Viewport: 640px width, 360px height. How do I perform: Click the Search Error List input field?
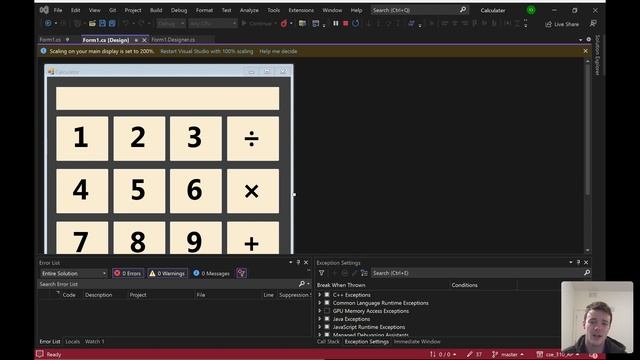click(168, 284)
